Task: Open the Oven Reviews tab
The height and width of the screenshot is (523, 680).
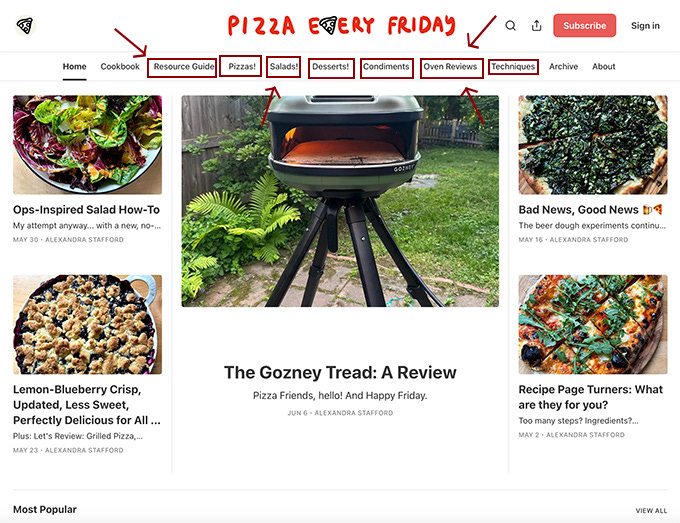Action: 450,66
